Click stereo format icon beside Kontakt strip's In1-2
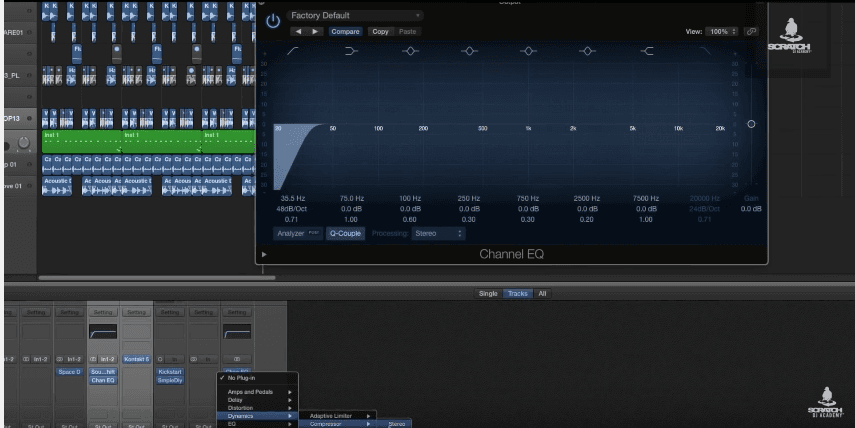This screenshot has height=428, width=855. (93, 359)
